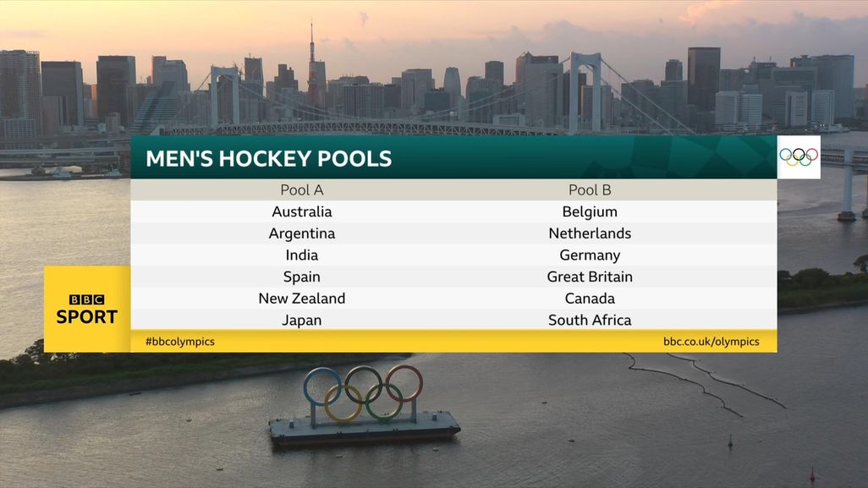Click the Men's Hockey Pools title

coord(269,159)
